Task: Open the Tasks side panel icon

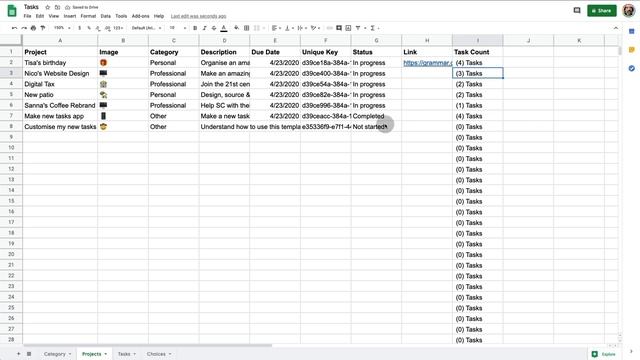Action: (631, 68)
